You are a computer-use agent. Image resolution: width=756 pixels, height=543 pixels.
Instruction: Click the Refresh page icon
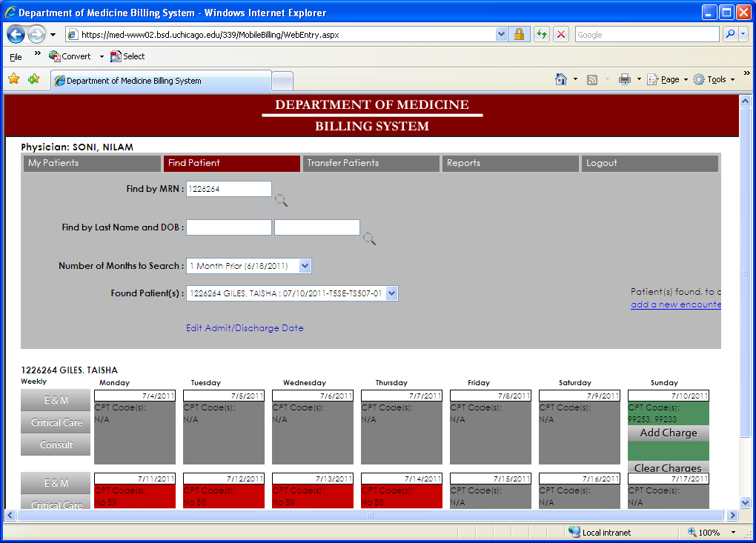point(542,34)
